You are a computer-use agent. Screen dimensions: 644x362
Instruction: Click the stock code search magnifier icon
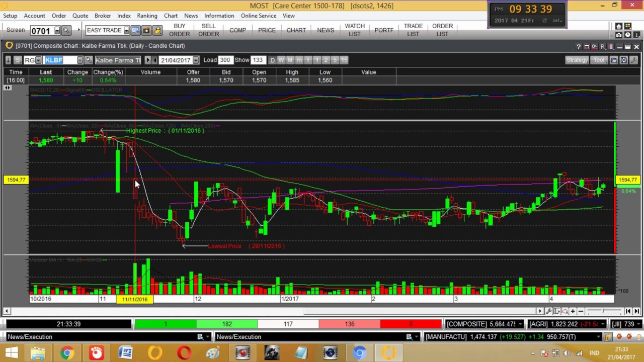(89, 60)
